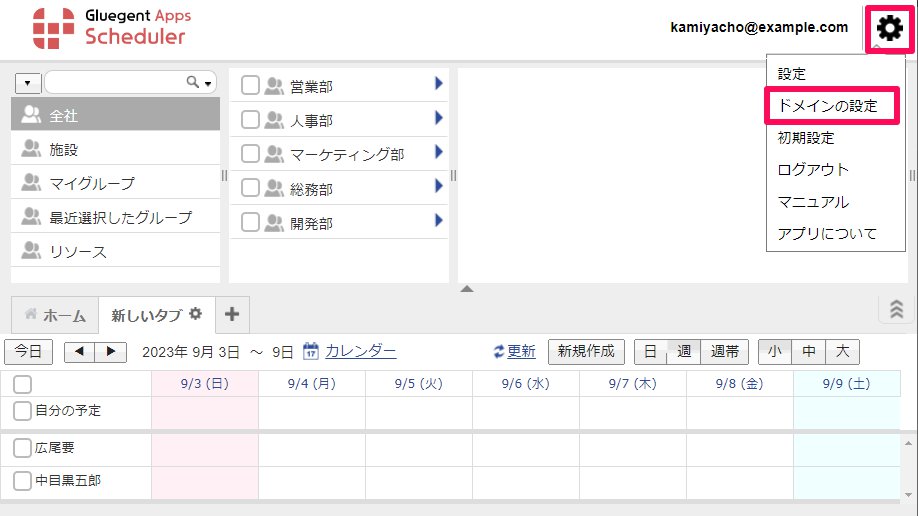Check the 営業部 checkbox
This screenshot has width=918, height=516.
251,87
